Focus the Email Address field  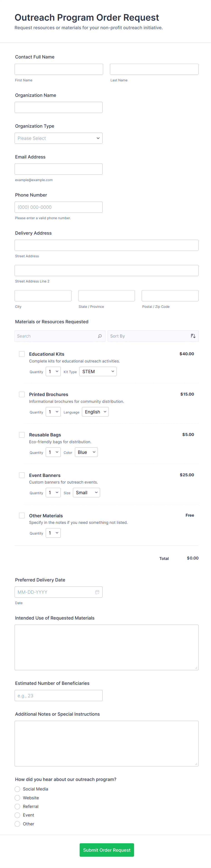[x=58, y=169]
